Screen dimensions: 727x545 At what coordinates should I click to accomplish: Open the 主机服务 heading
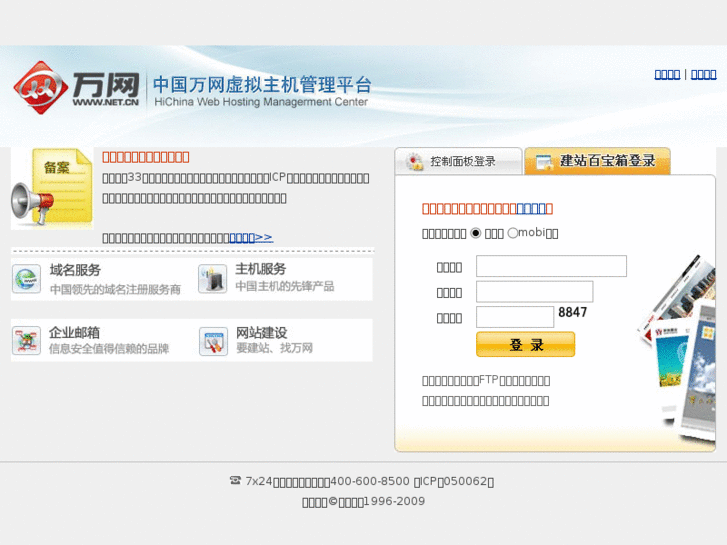coord(261,269)
